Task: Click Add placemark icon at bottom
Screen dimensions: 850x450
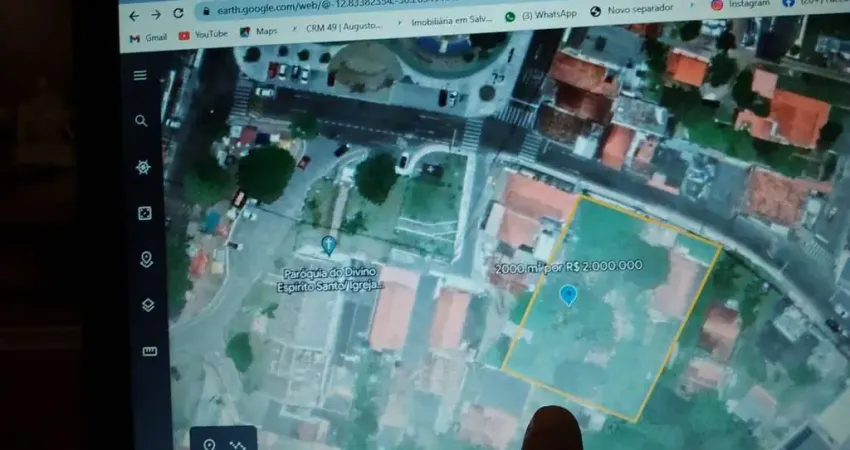Action: coord(209,445)
